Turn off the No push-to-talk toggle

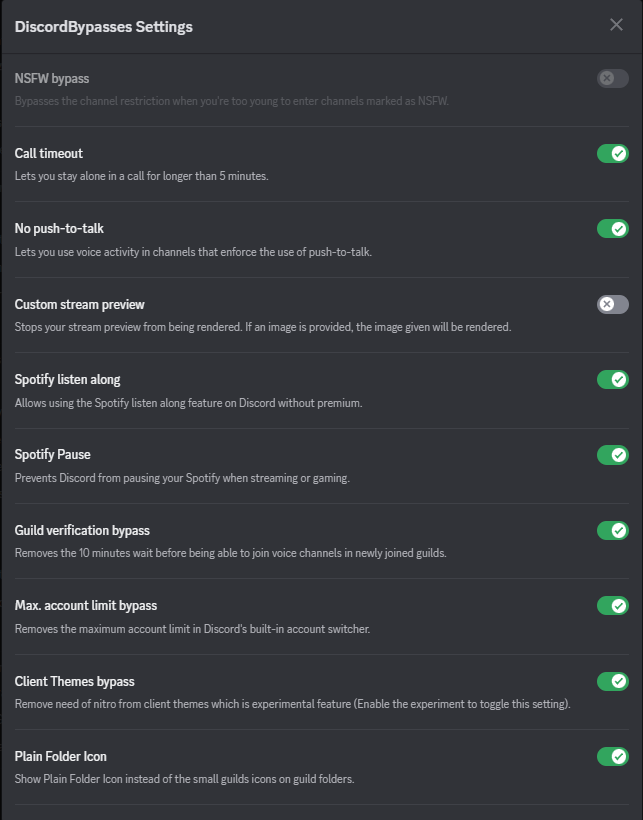613,229
